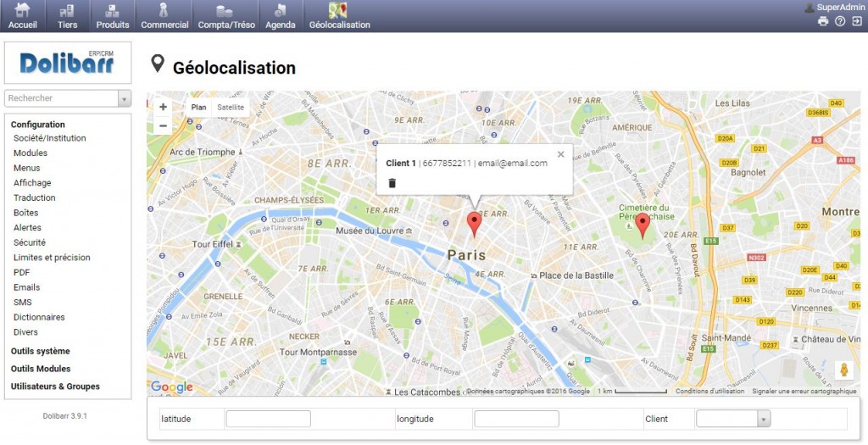This screenshot has height=445, width=868.
Task: Click the latitude input field
Action: 268,419
